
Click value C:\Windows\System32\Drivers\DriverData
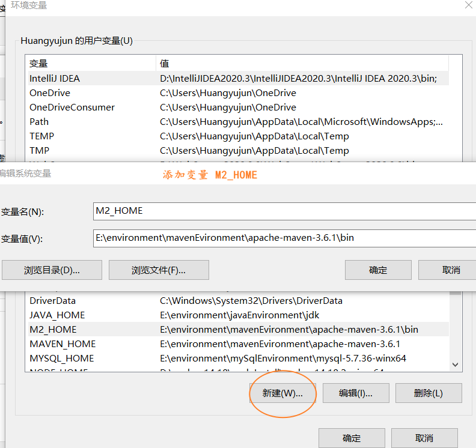point(251,301)
